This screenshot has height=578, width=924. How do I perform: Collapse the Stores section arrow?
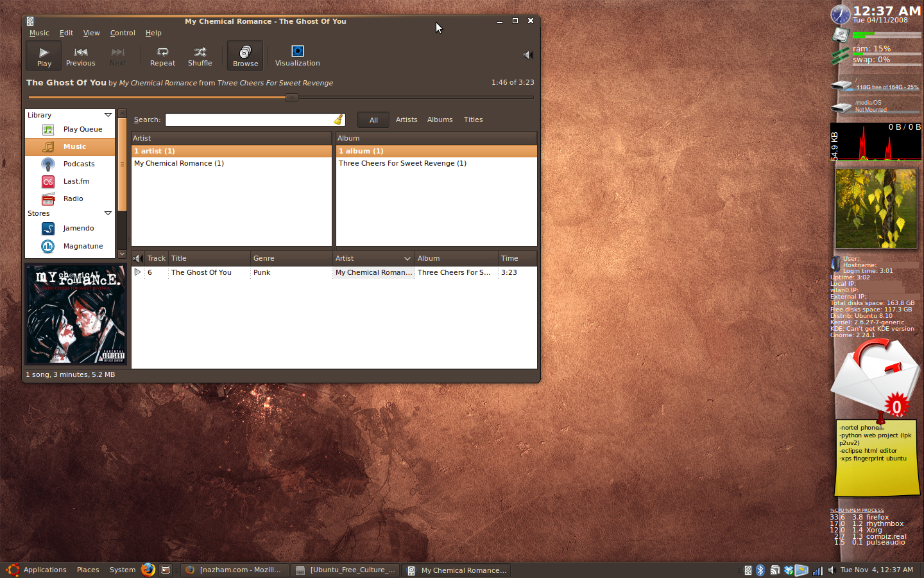pos(108,213)
